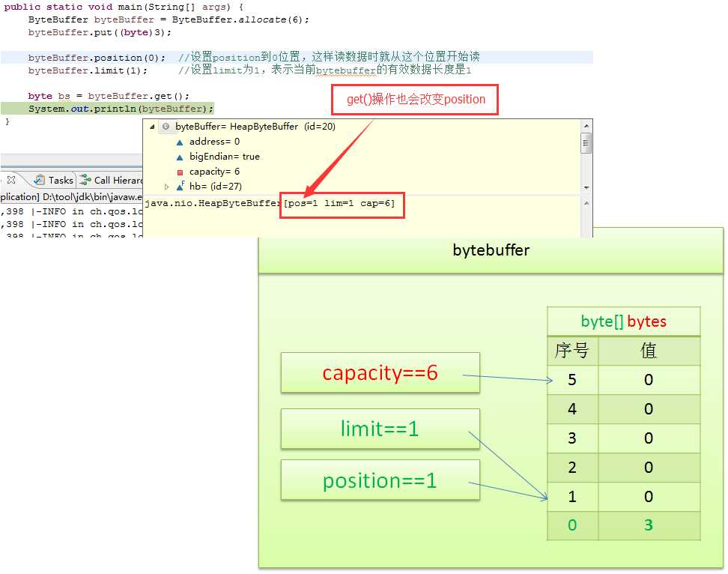The height and width of the screenshot is (574, 728).
Task: Click the detail pane scrollbar up arrow
Action: coord(586,203)
